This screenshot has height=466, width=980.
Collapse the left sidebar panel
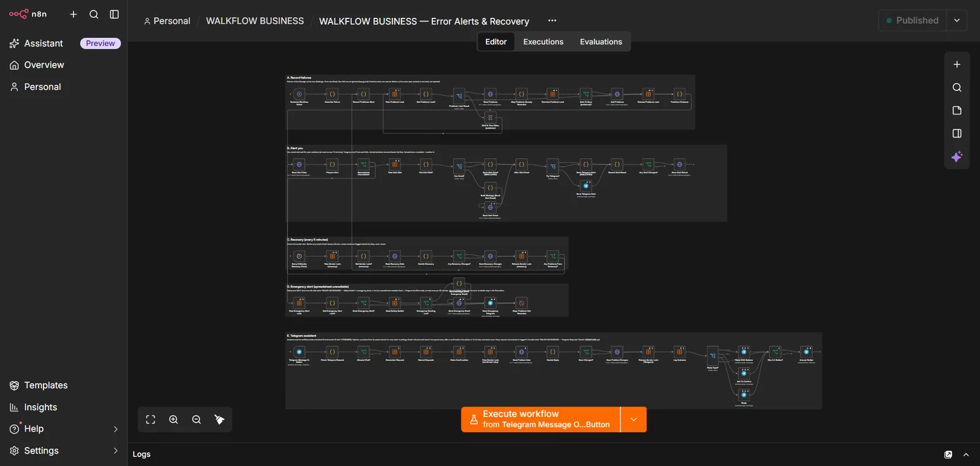tap(114, 14)
